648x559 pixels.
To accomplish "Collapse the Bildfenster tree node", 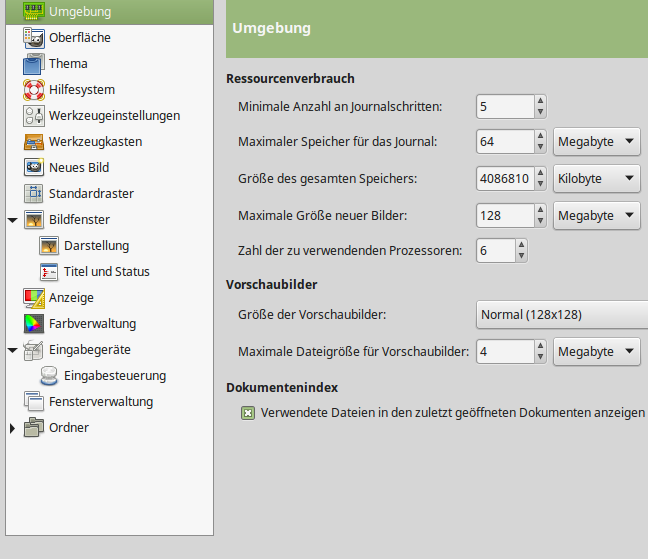I will 13,220.
